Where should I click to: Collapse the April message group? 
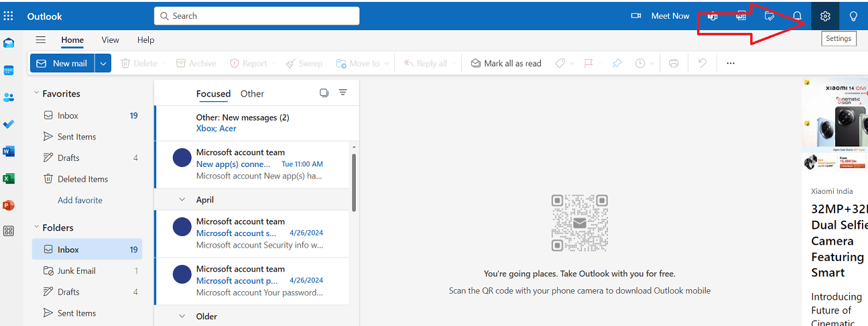182,200
